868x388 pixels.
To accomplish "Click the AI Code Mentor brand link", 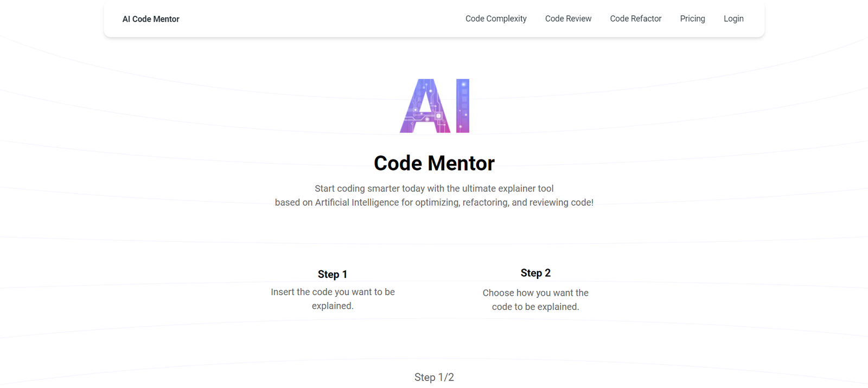I will coord(151,19).
